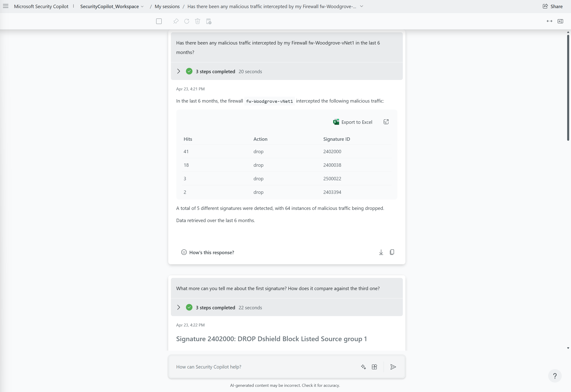Click the How can Security Copilot help input
The height and width of the screenshot is (392, 571).
tap(265, 367)
